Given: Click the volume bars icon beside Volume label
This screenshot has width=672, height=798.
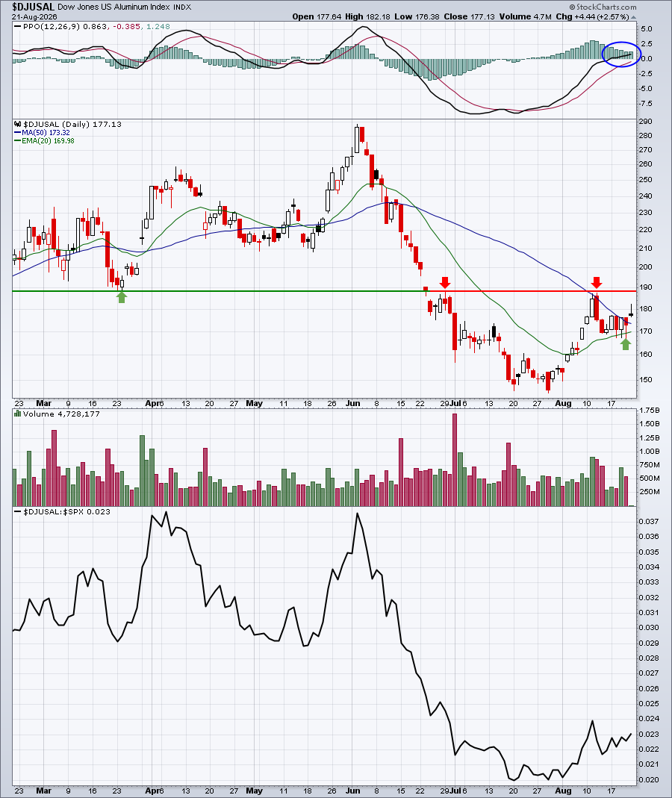Looking at the screenshot, I should pyautogui.click(x=17, y=414).
